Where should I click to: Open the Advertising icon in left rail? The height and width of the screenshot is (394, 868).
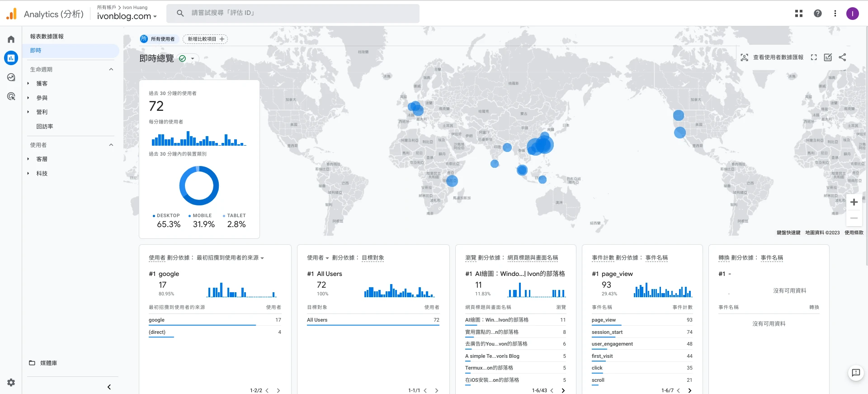point(11,96)
